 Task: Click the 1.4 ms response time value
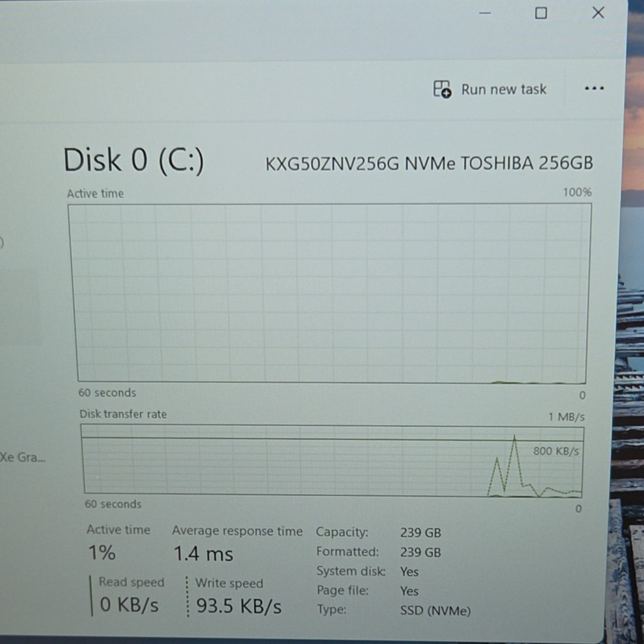click(203, 554)
